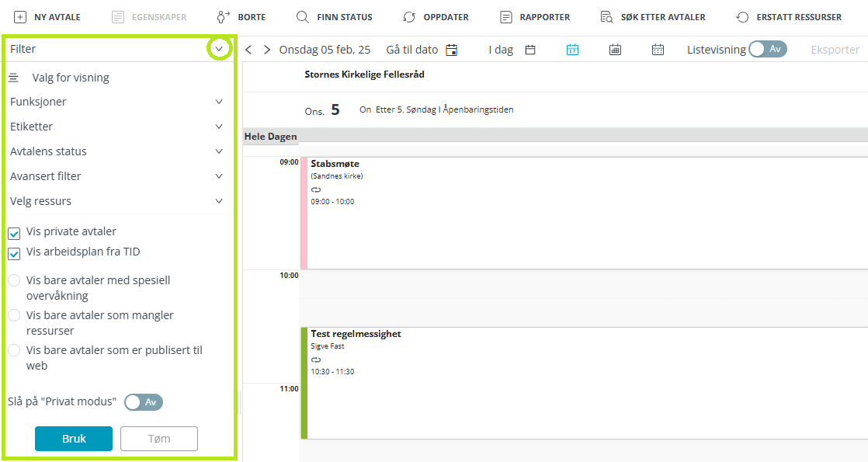Screen dimensions: 868x462
Task: Go to the previous day arrow
Action: pyautogui.click(x=248, y=50)
